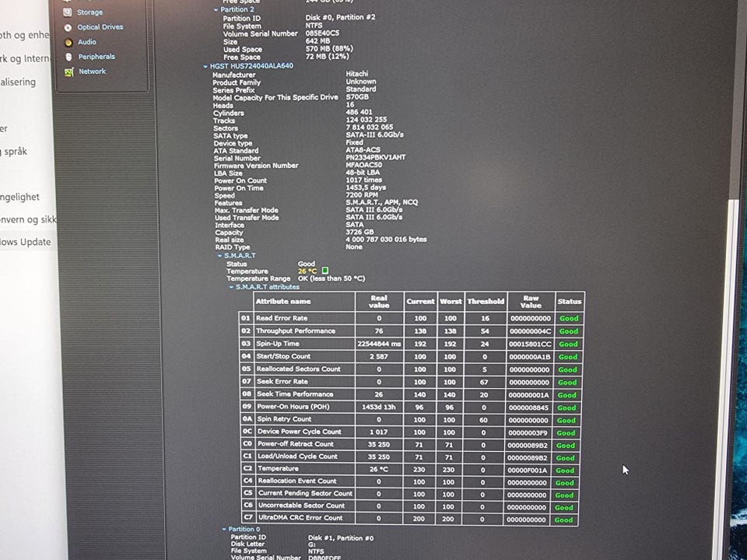Click the Attribute name column header
This screenshot has height=560, width=747.
pyautogui.click(x=304, y=302)
